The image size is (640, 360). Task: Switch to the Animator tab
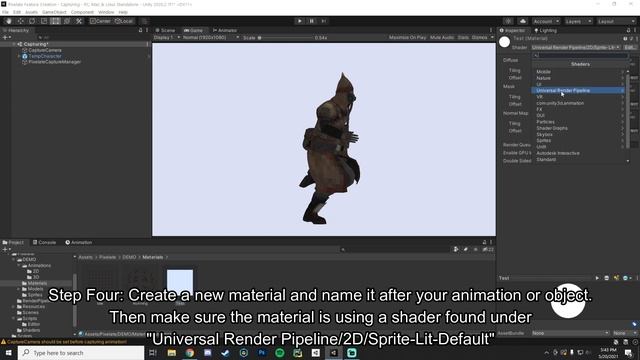point(225,30)
